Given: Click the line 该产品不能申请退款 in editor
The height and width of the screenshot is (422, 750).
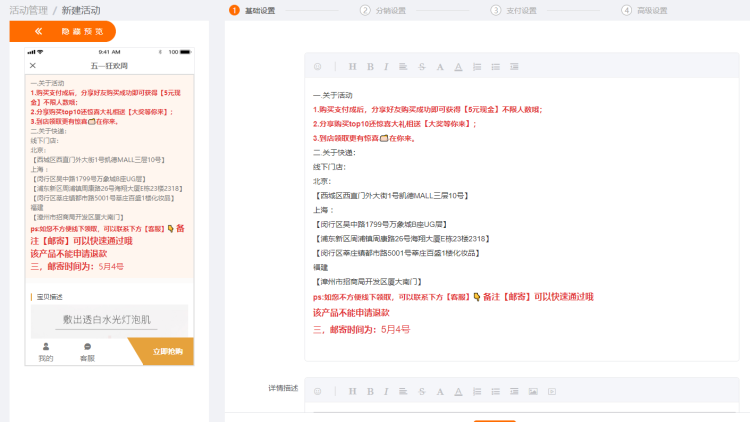Looking at the screenshot, I should click(x=351, y=313).
